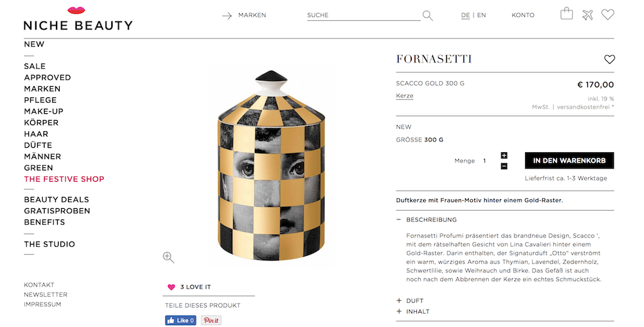The image size is (644, 327).
Task: Zoom product image with magnifier icon
Action: tap(168, 257)
